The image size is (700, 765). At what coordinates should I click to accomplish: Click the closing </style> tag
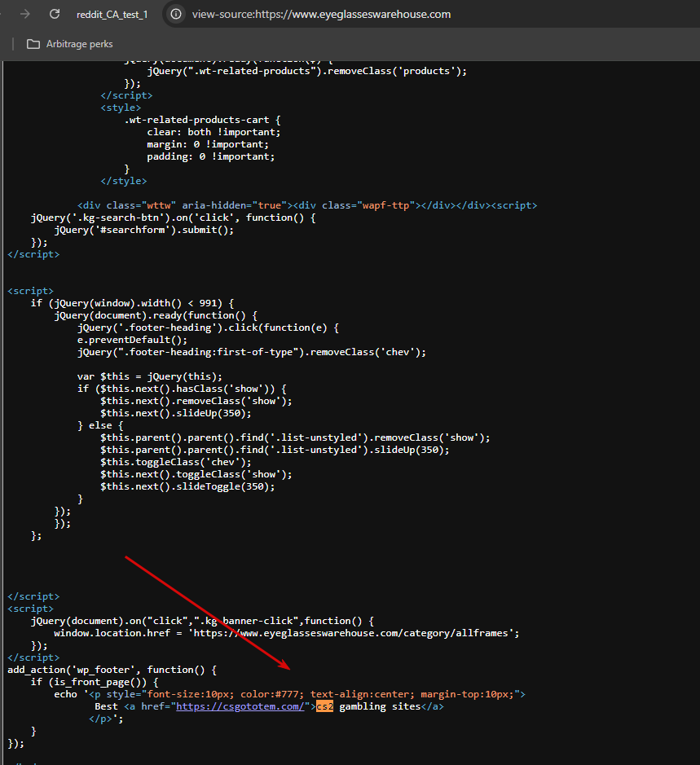click(x=124, y=181)
